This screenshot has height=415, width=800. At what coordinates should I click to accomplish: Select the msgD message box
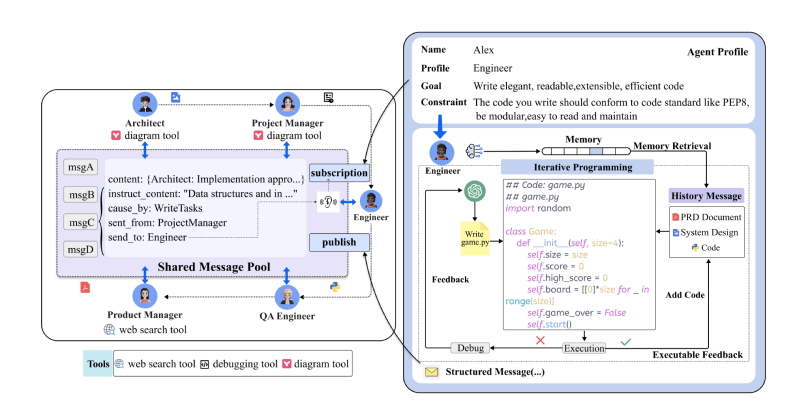pos(79,247)
